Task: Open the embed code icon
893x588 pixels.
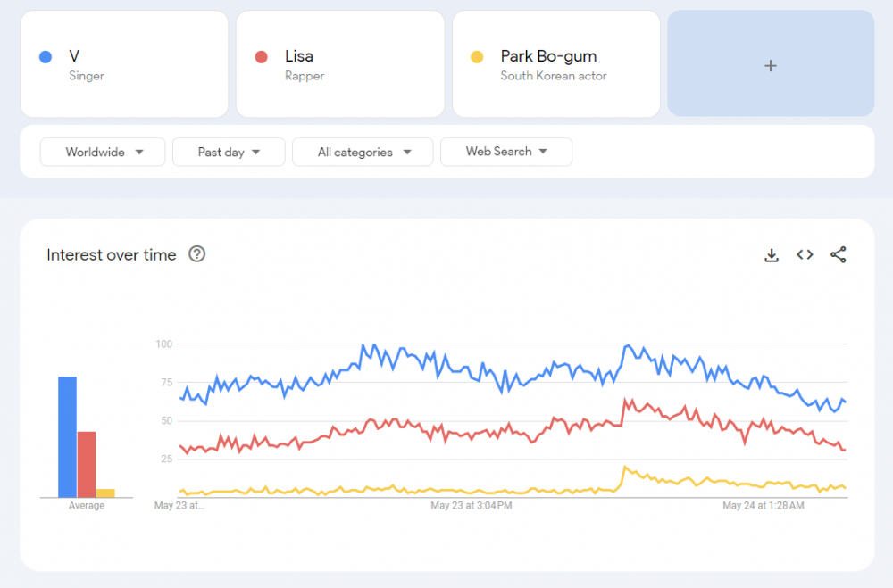Action: point(805,255)
